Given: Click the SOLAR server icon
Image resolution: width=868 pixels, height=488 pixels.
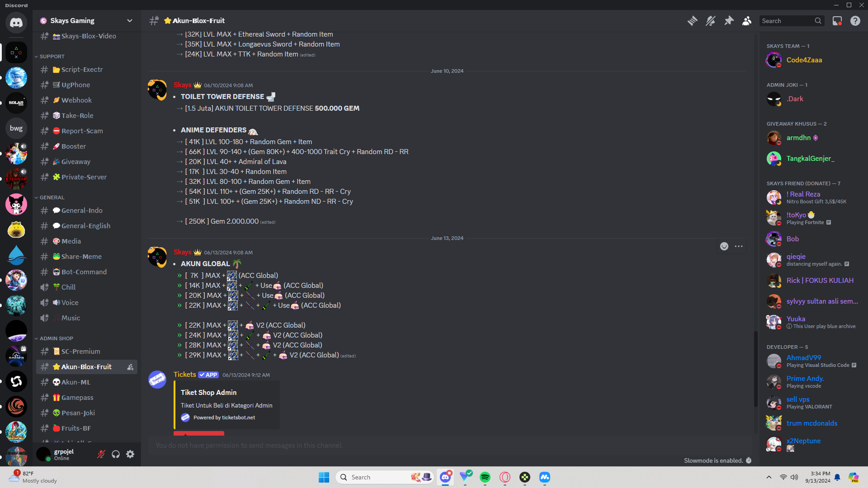Looking at the screenshot, I should [x=16, y=103].
